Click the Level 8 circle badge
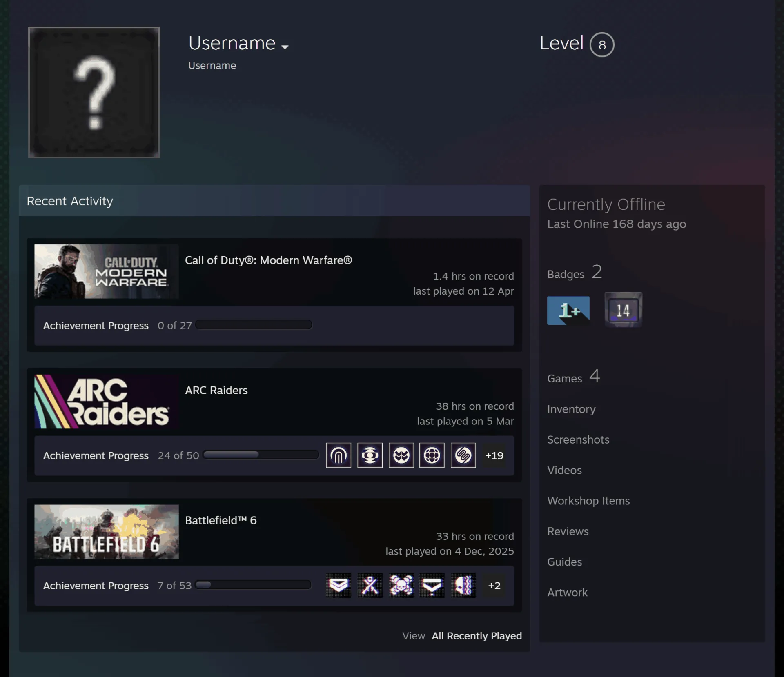 point(602,44)
